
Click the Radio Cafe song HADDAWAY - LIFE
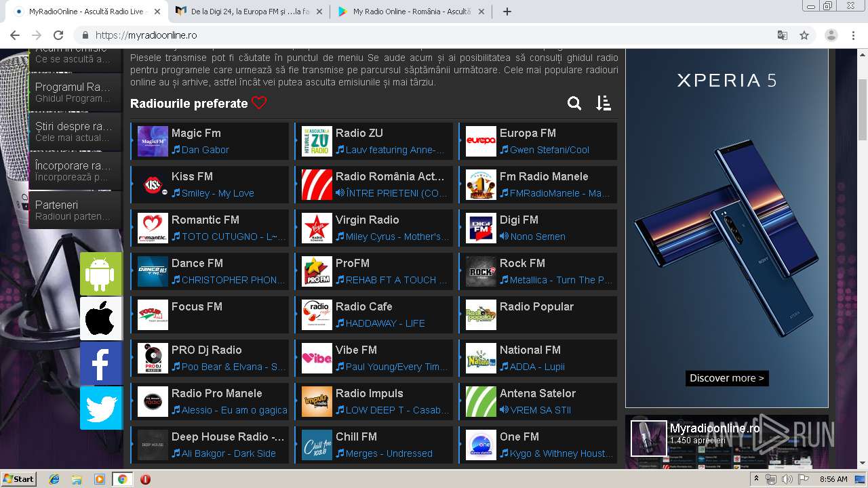[x=385, y=323]
